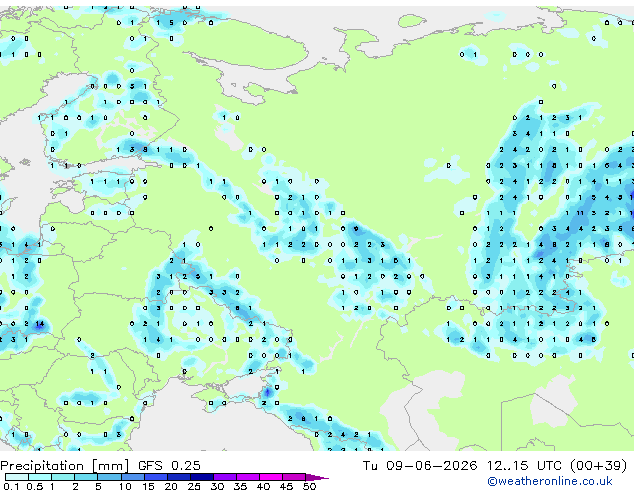Image resolution: width=634 pixels, height=490 pixels.
Task: Click the above-50 mm legend arrow tip
Action: coord(317,477)
